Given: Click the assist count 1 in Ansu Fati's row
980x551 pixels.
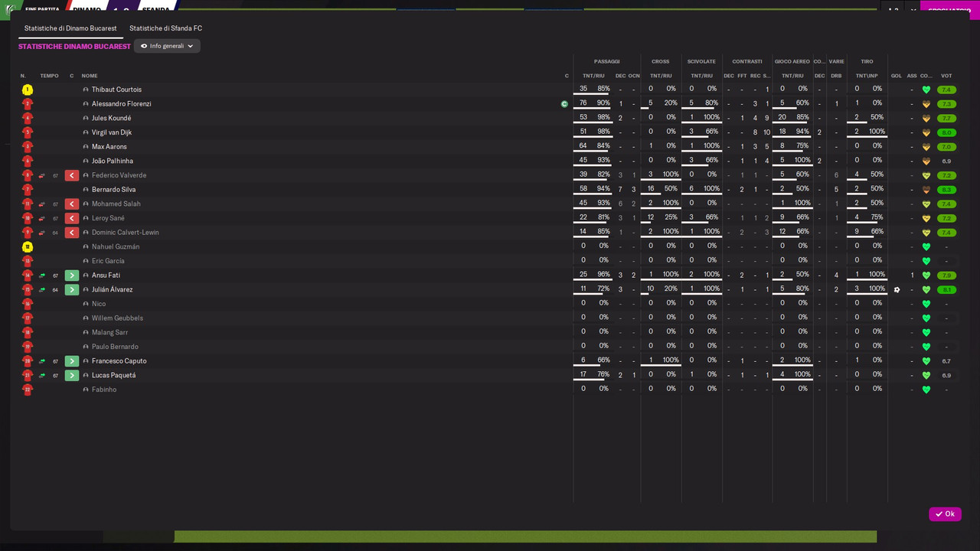Looking at the screenshot, I should pyautogui.click(x=912, y=275).
